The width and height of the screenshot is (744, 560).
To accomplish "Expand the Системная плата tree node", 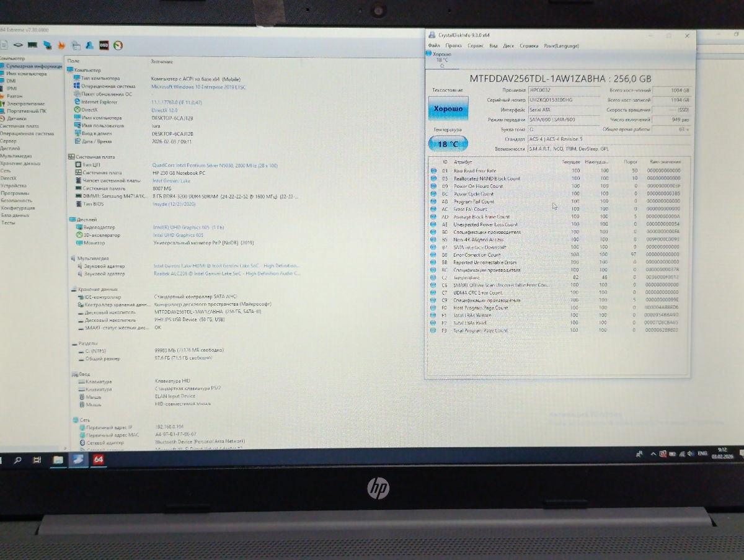I will 19,126.
